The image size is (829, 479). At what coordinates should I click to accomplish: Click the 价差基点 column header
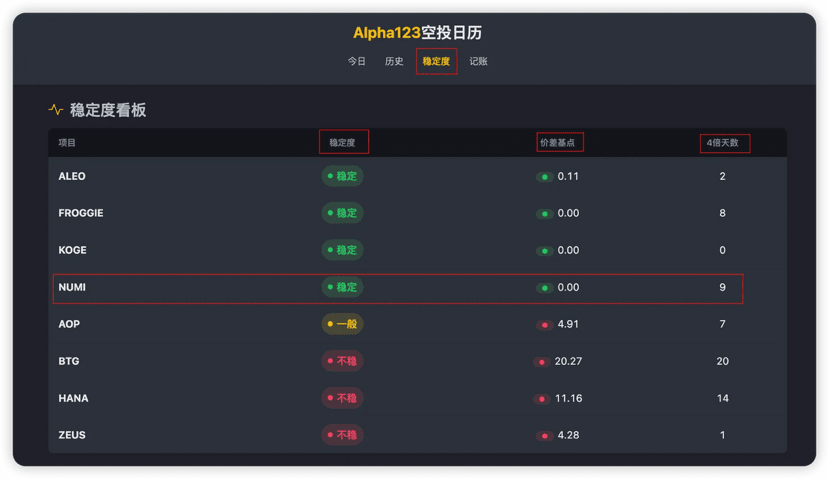(558, 143)
